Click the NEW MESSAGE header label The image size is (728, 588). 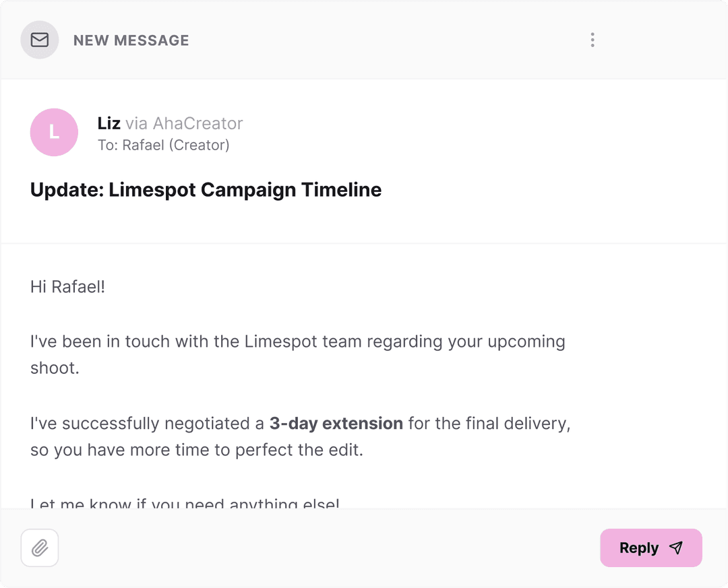click(131, 40)
